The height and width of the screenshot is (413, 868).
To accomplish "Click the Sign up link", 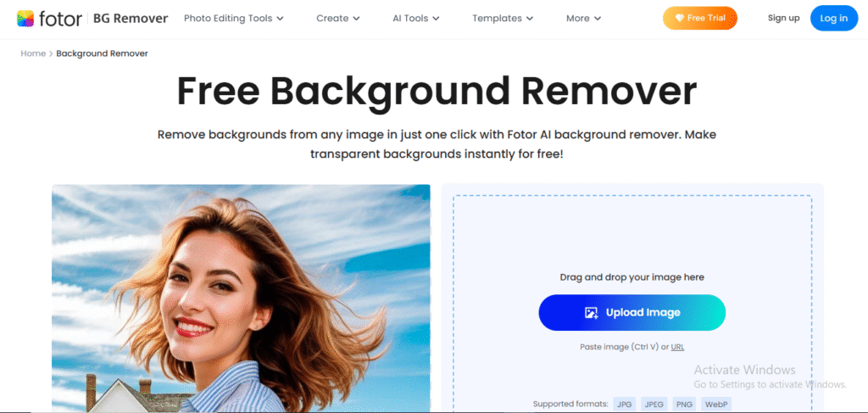I will click(783, 19).
